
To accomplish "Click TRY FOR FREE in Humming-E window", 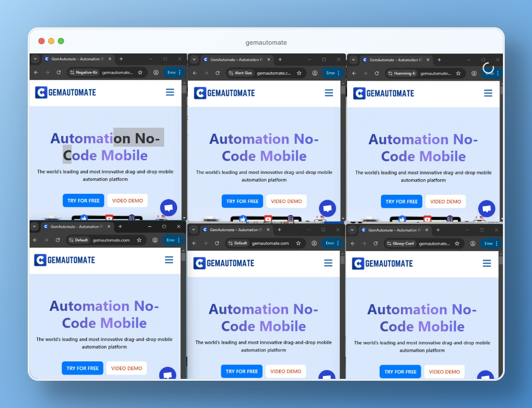I will click(x=401, y=202).
